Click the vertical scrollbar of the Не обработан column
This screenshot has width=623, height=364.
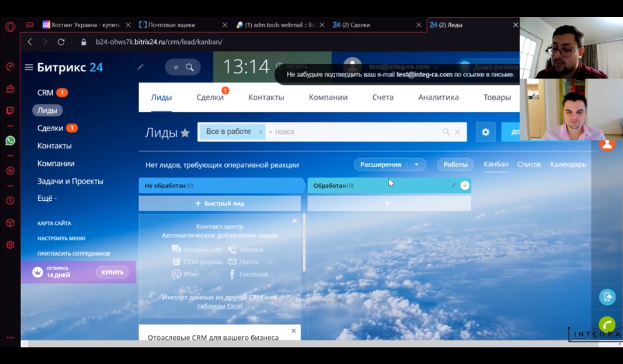click(x=304, y=242)
